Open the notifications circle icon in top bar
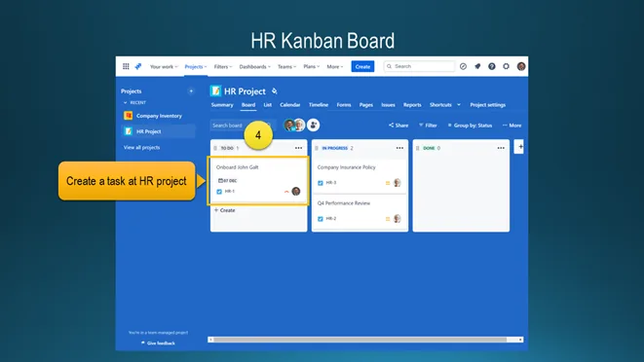Viewport: 644px width, 362px height. tap(463, 66)
